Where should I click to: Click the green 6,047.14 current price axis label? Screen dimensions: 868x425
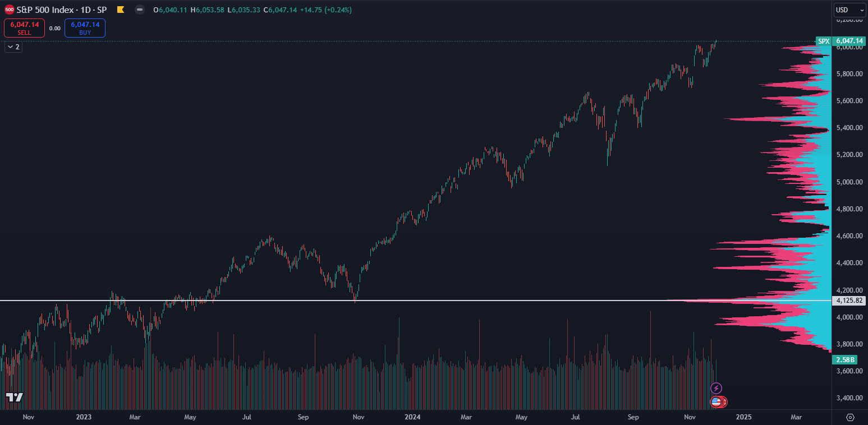(849, 41)
